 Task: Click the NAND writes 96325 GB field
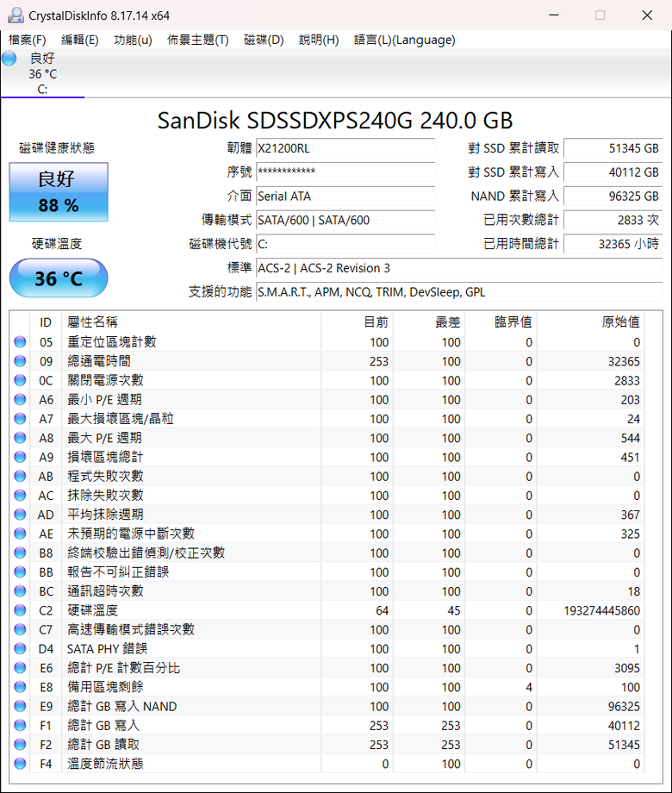point(613,197)
